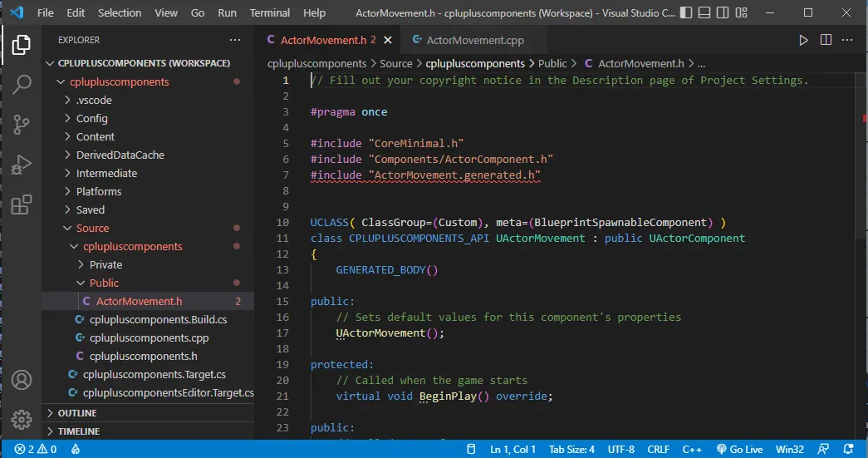Image resolution: width=868 pixels, height=458 pixels.
Task: Click Ln 1, Col 1 in status bar
Action: [512, 449]
